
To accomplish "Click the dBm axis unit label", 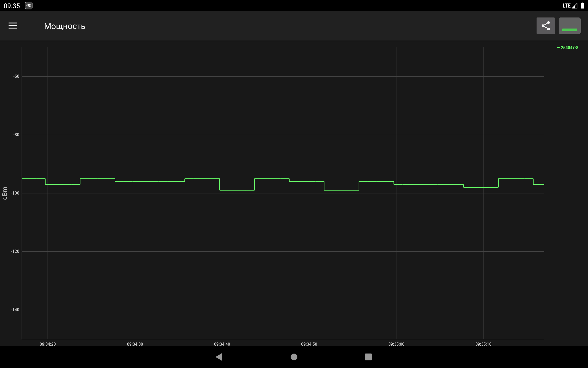I will 5,193.
